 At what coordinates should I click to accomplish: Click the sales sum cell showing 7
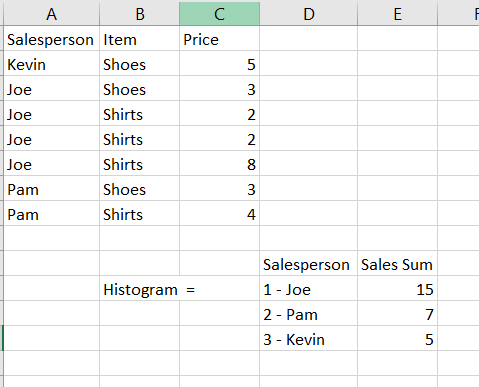click(397, 313)
